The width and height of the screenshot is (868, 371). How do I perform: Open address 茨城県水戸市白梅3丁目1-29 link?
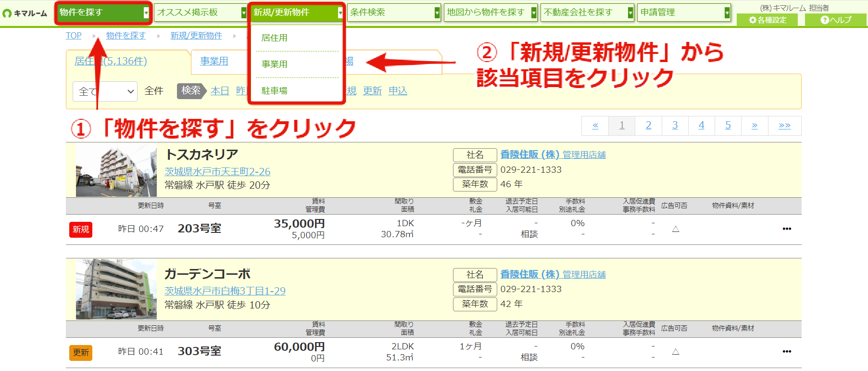225,291
